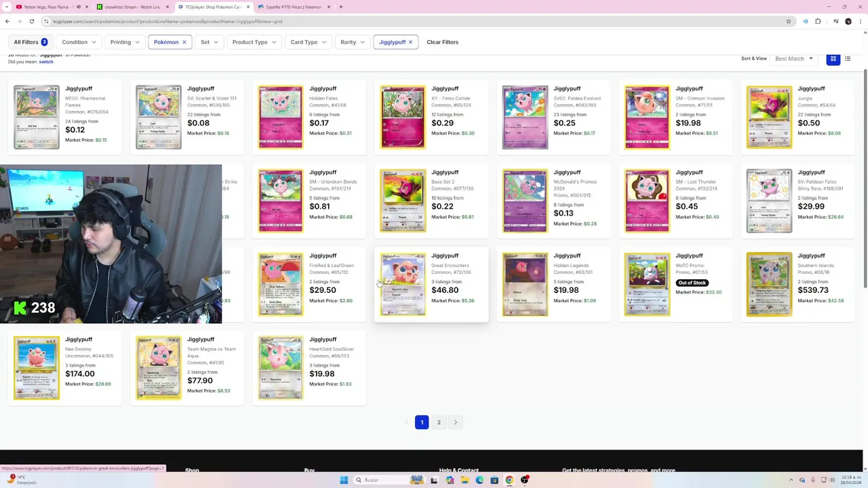Open the Scarlet & Violet 151 Jigglypuff image
Image resolution: width=868 pixels, height=488 pixels.
(x=159, y=117)
